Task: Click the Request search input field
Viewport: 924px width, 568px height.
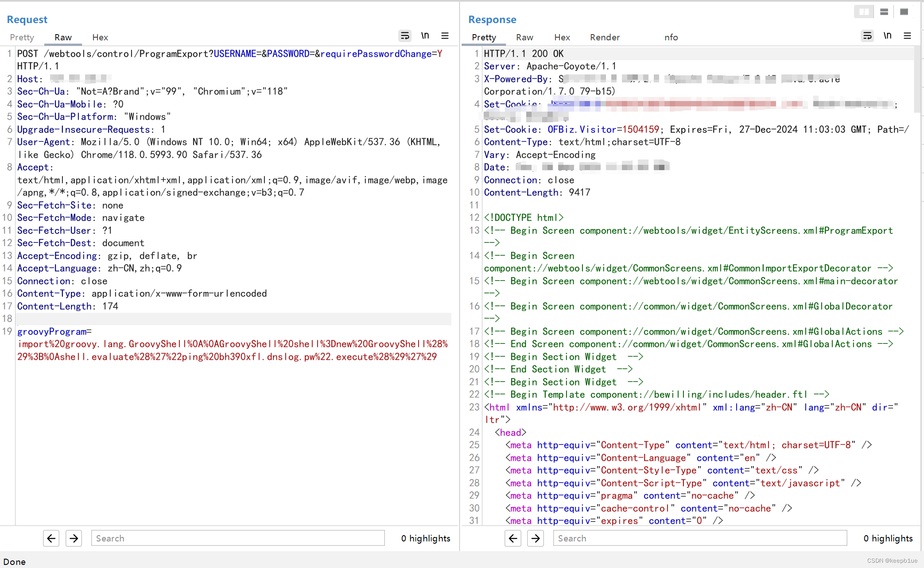Action: point(238,538)
